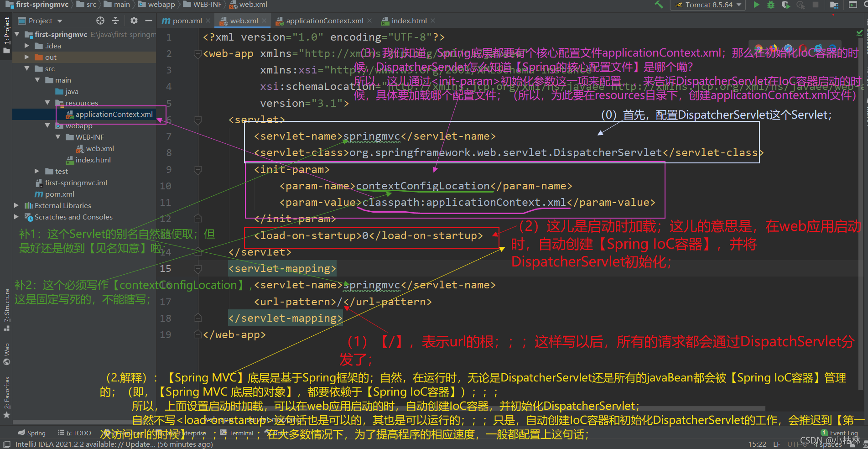
Task: Expand the .idea folder node
Action: (26, 46)
